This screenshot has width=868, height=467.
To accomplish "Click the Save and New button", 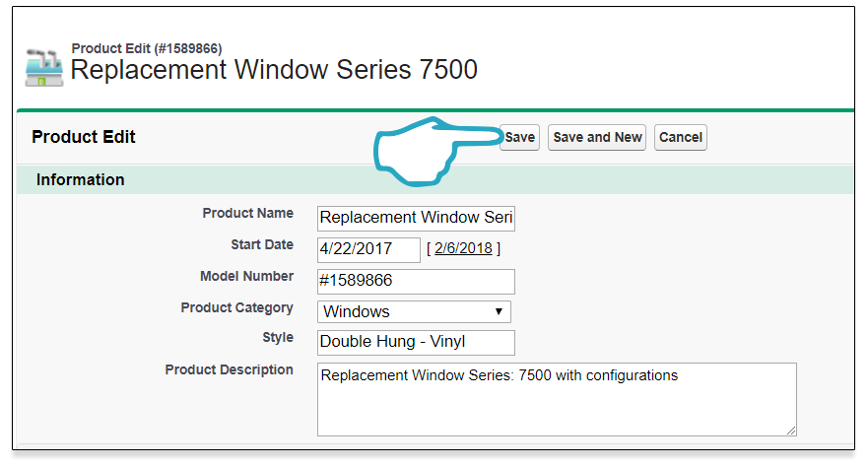I will 597,137.
